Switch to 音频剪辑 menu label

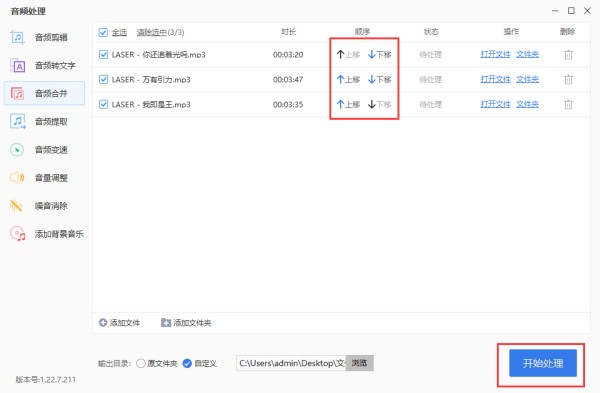click(x=51, y=38)
